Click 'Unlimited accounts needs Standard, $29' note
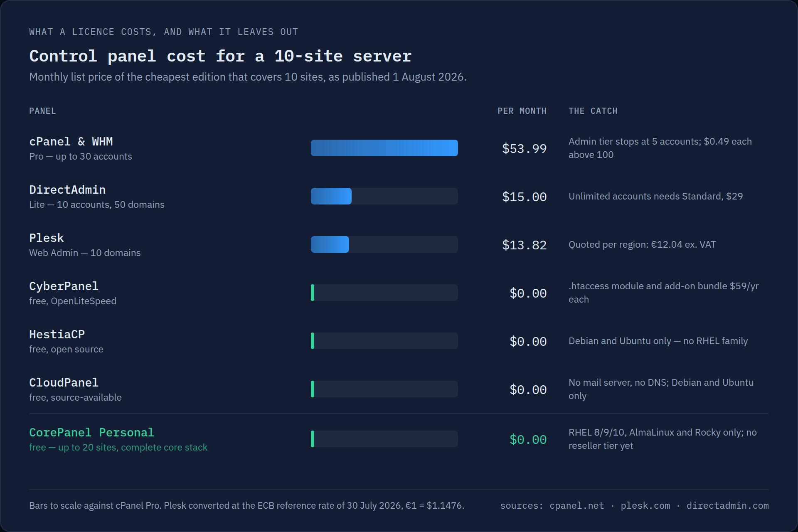This screenshot has height=532, width=798. (655, 196)
